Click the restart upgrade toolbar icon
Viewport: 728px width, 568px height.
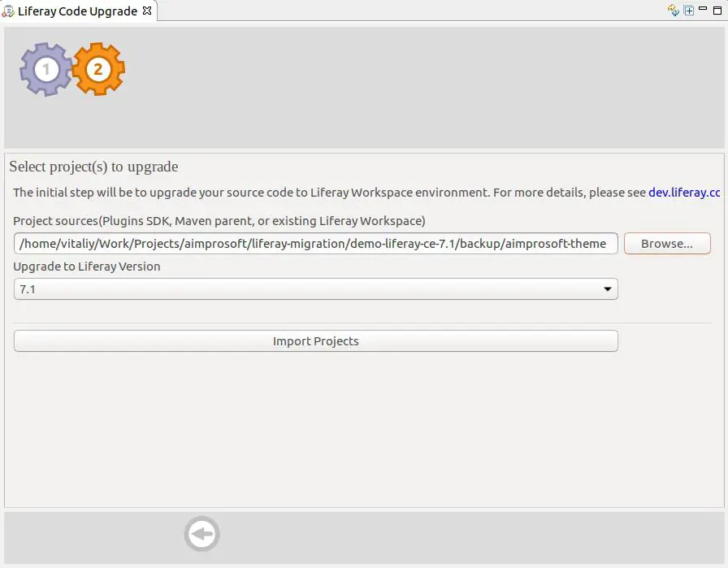click(674, 11)
